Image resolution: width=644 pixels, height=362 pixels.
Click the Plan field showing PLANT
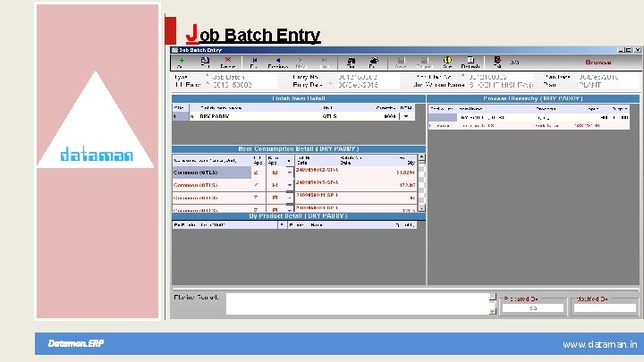point(608,85)
